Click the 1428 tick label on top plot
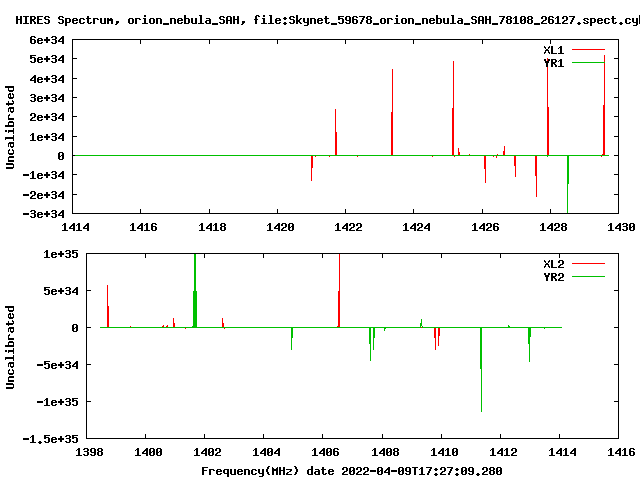This screenshot has height=480, width=640. pos(553,227)
